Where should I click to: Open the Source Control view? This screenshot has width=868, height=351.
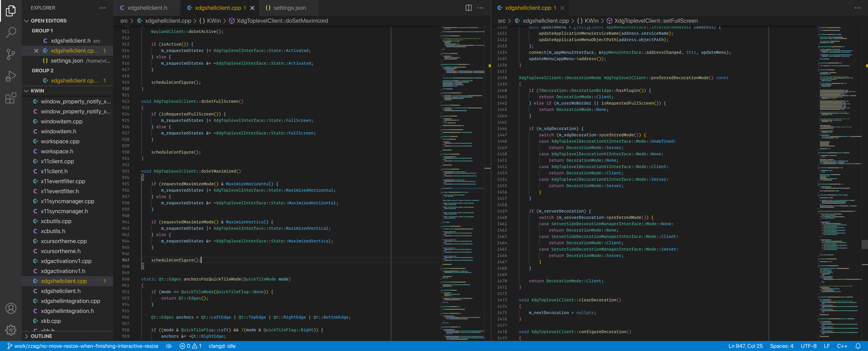(x=11, y=54)
